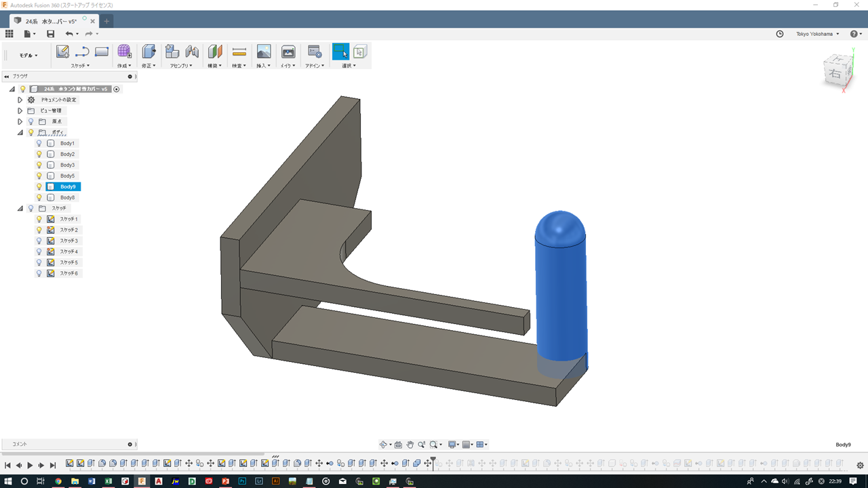Toggle visibility bulb for Body9
This screenshot has width=868, height=488.
pos(39,187)
